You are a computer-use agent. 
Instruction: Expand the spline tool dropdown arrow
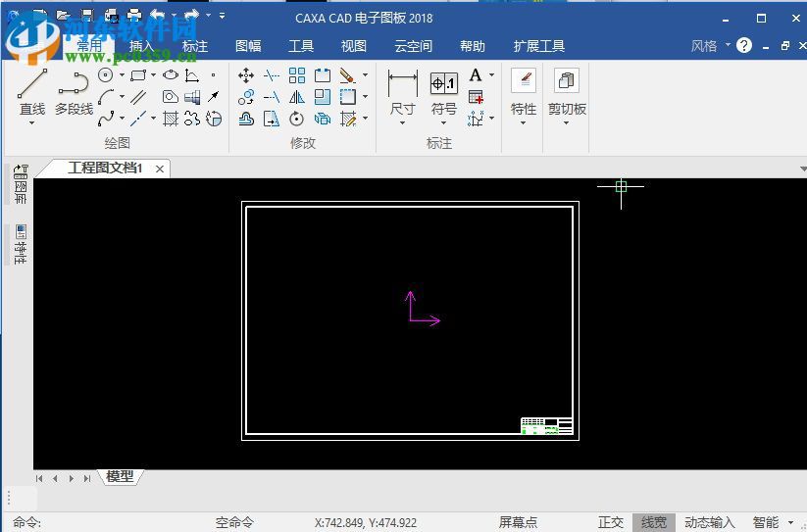coord(122,119)
